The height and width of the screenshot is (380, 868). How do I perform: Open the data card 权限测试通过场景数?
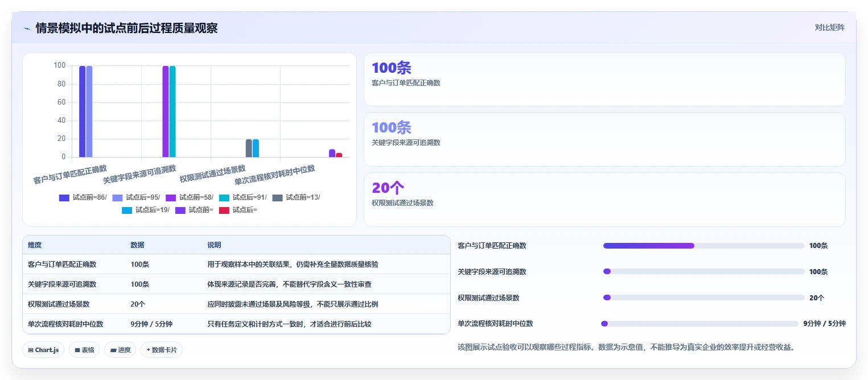604,200
